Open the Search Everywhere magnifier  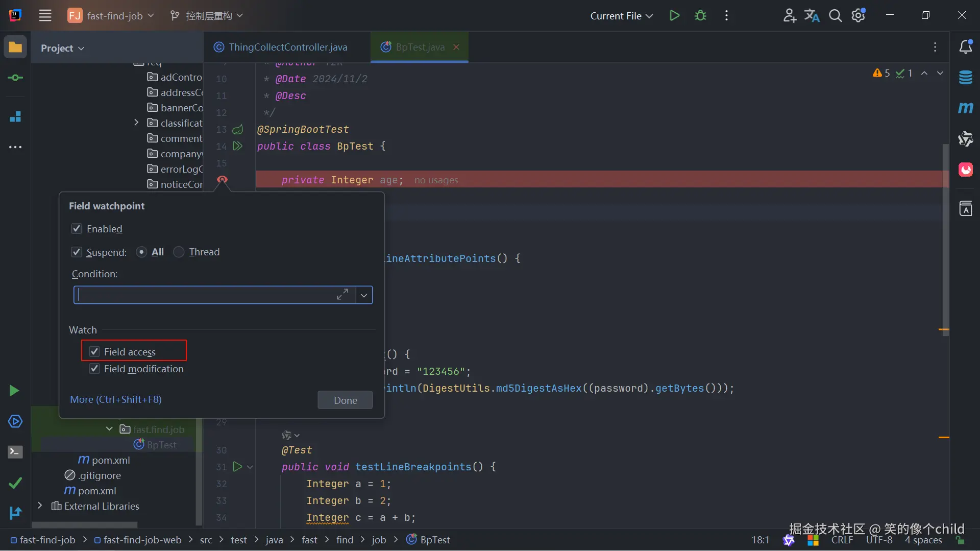835,16
